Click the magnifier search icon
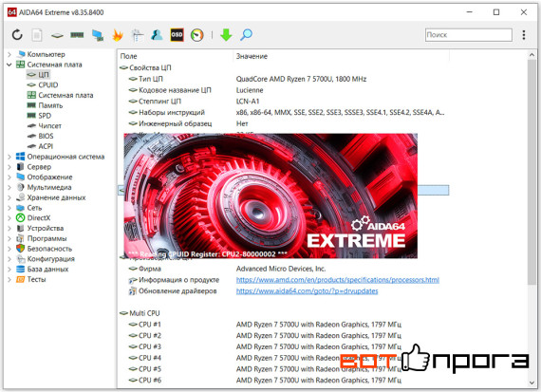The image size is (541, 392). coord(246,35)
